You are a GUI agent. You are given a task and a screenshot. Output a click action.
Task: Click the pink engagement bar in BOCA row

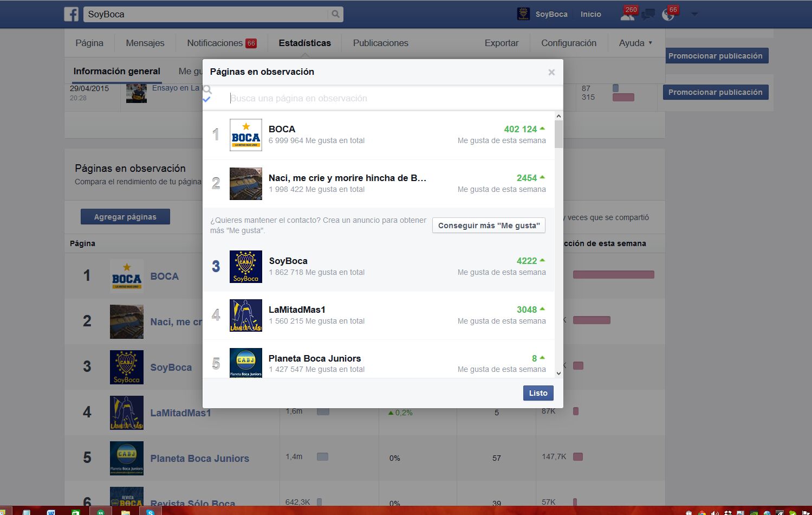[614, 275]
